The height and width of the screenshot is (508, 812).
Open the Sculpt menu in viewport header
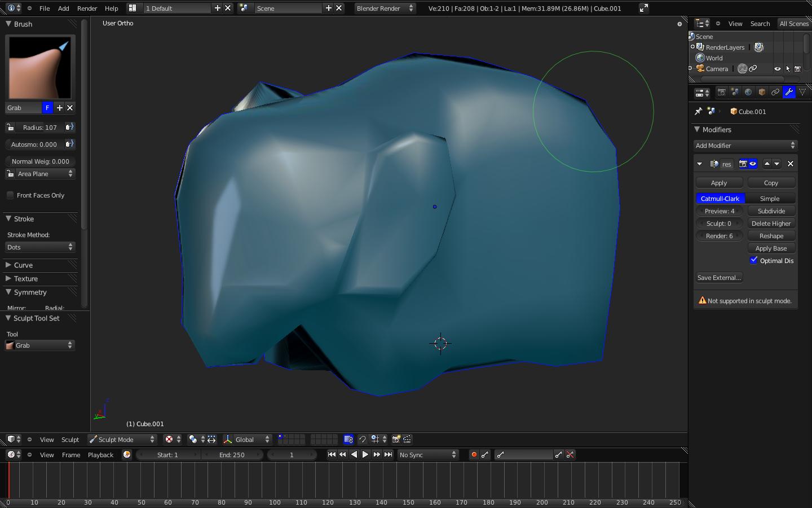click(70, 439)
